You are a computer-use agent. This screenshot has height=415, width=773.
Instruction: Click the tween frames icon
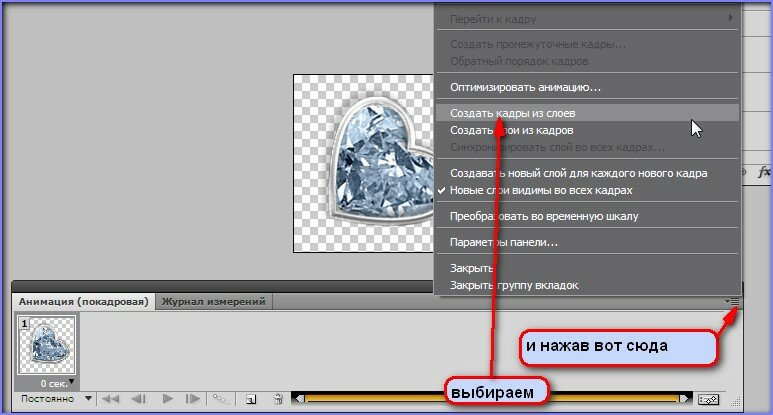[220, 399]
